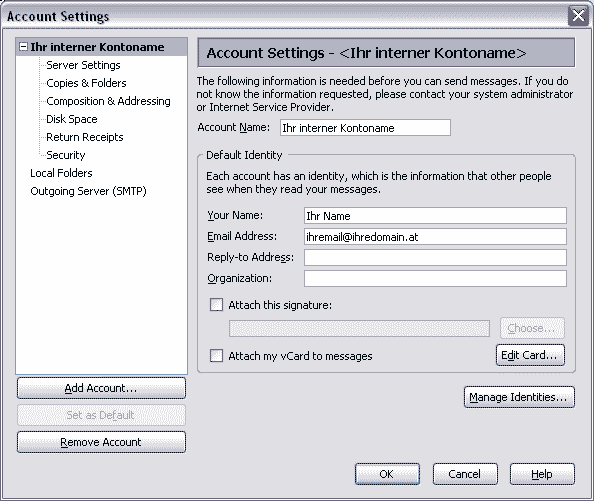The height and width of the screenshot is (501, 594).
Task: Select Local Folders account
Action: (61, 173)
